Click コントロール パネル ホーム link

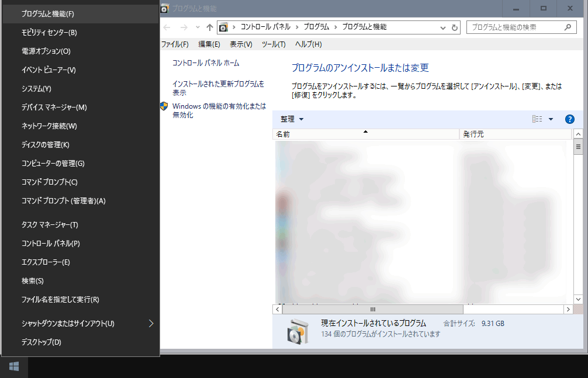tap(206, 63)
